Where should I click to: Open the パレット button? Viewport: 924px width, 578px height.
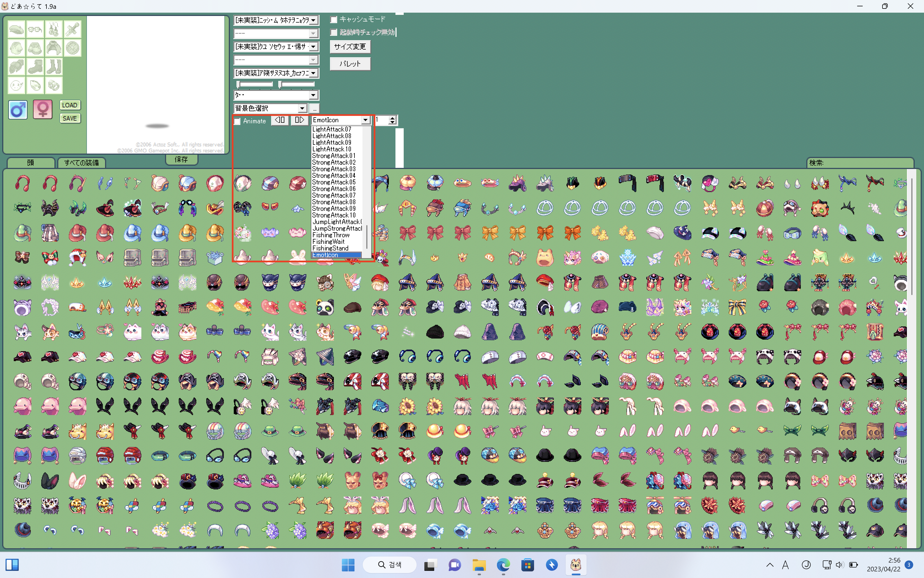click(x=350, y=64)
